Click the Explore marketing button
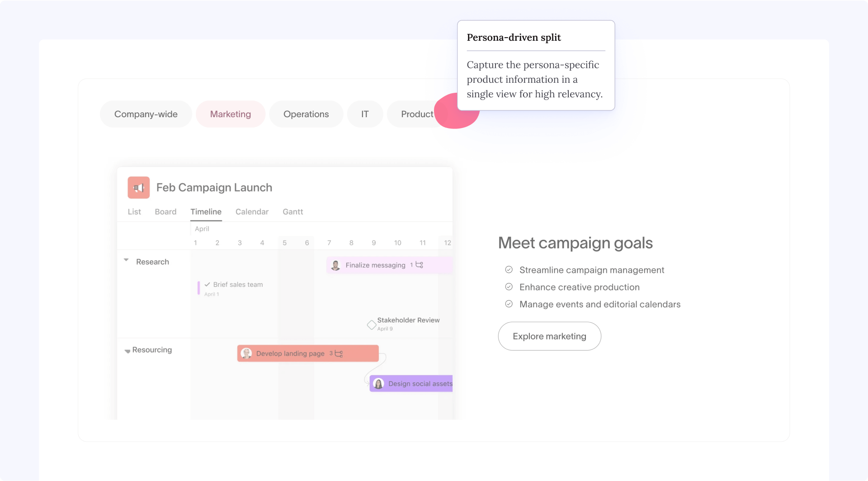868x481 pixels. point(549,336)
